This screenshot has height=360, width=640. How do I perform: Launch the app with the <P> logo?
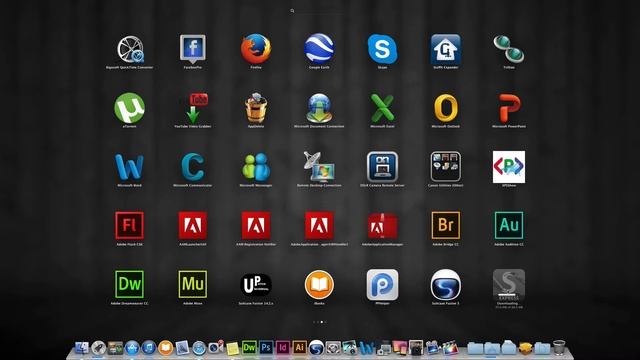point(509,167)
